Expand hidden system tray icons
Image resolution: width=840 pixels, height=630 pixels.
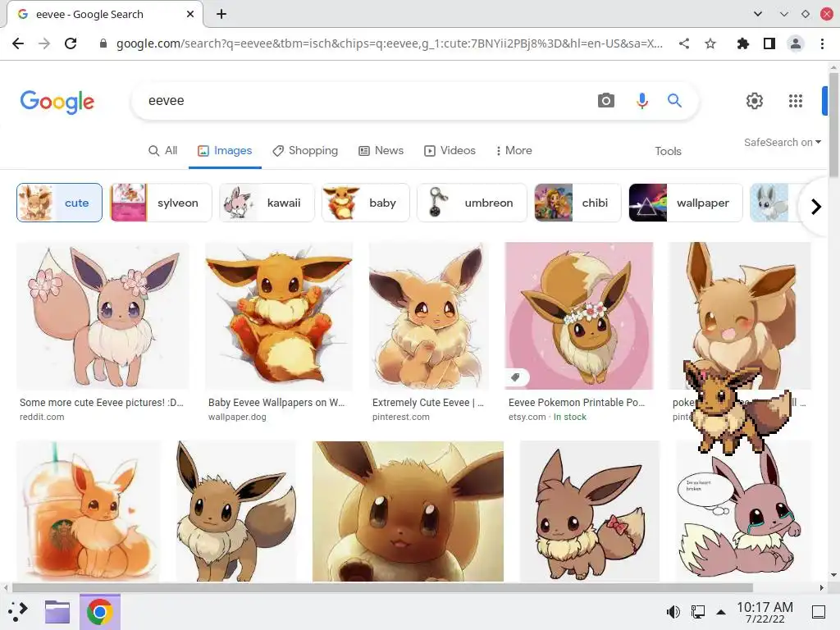721,612
